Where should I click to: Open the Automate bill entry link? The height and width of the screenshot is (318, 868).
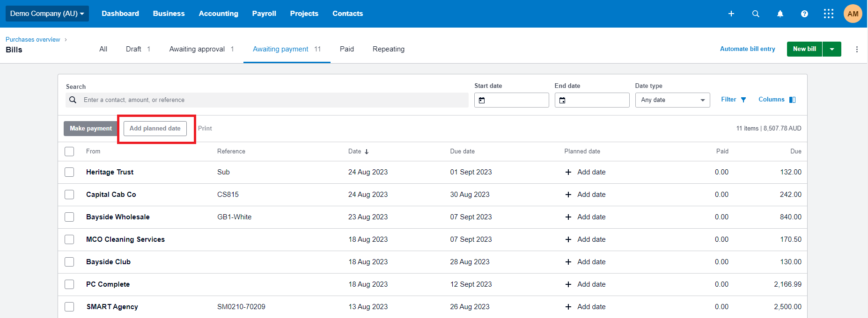pos(748,49)
